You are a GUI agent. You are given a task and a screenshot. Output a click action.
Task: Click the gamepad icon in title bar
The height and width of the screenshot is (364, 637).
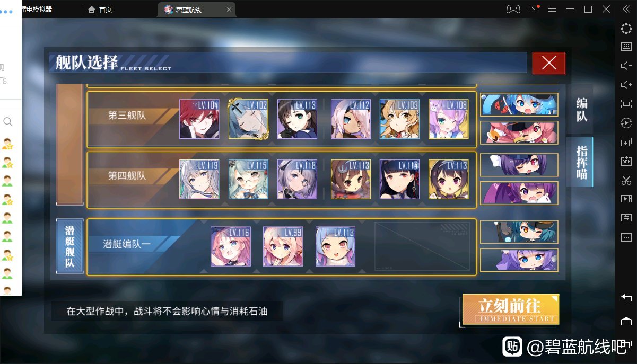tap(513, 9)
